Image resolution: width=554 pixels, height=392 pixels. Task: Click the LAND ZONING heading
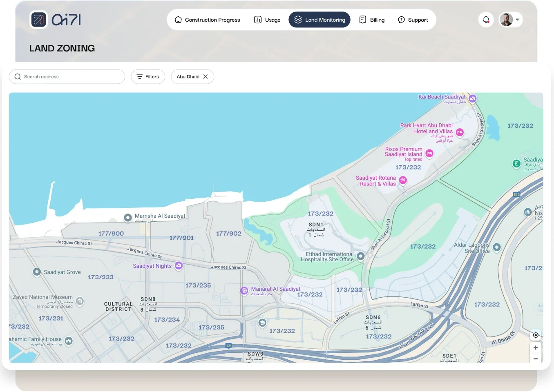(62, 48)
